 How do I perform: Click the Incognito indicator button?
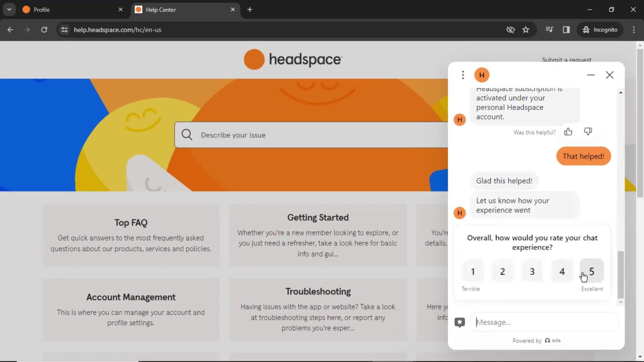point(600,30)
